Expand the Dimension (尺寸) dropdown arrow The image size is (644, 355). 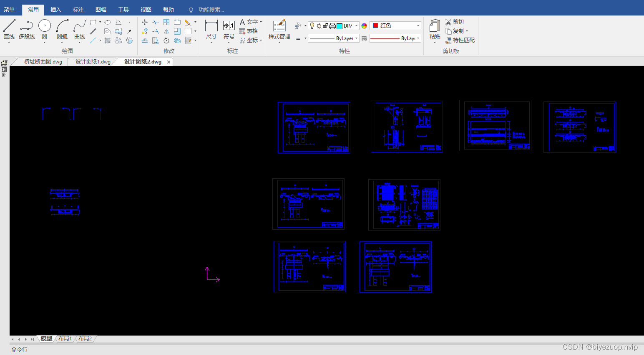[x=211, y=42]
